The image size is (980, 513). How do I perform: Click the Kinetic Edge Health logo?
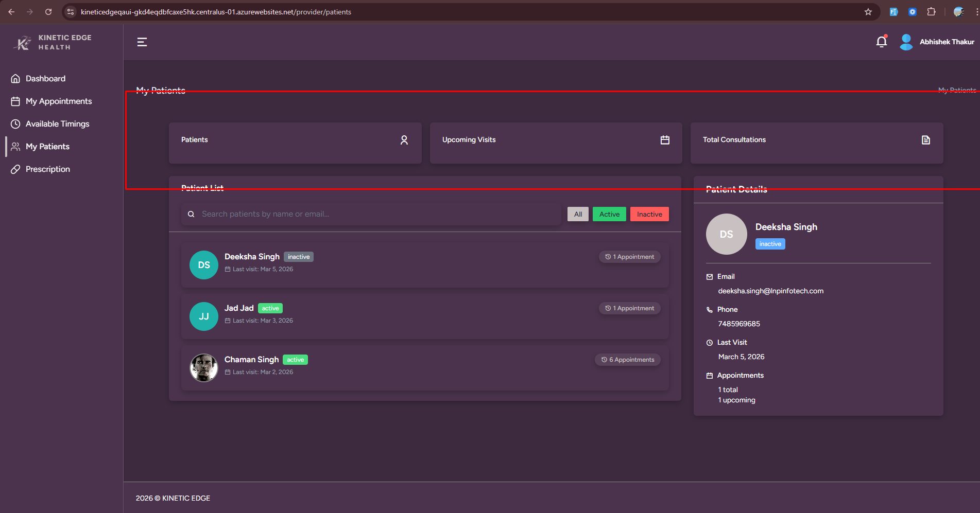click(52, 43)
